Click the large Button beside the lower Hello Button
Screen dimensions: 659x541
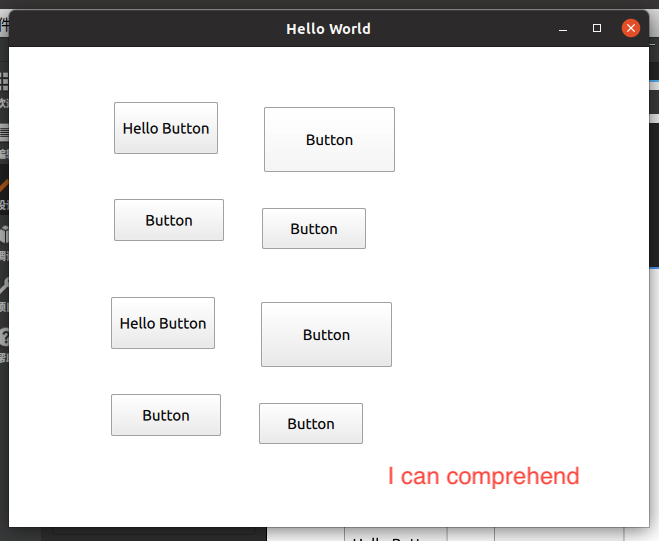tap(326, 335)
